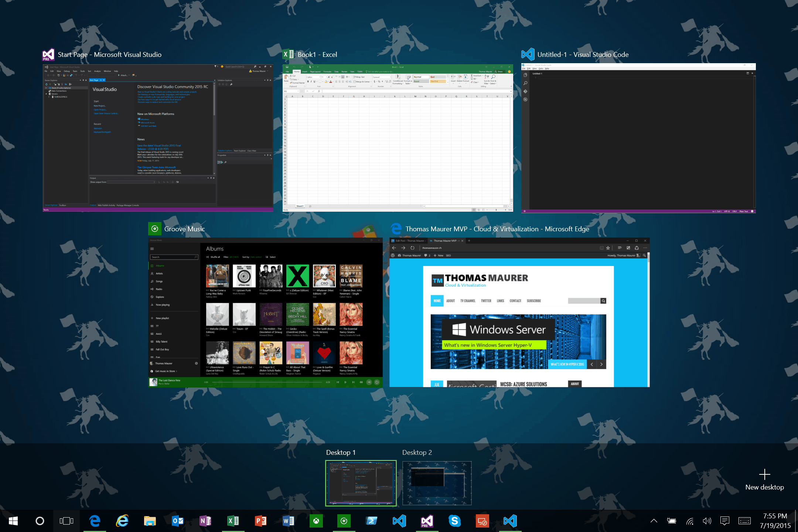Click the Cortana circle icon in taskbar
798x532 pixels.
(40, 521)
